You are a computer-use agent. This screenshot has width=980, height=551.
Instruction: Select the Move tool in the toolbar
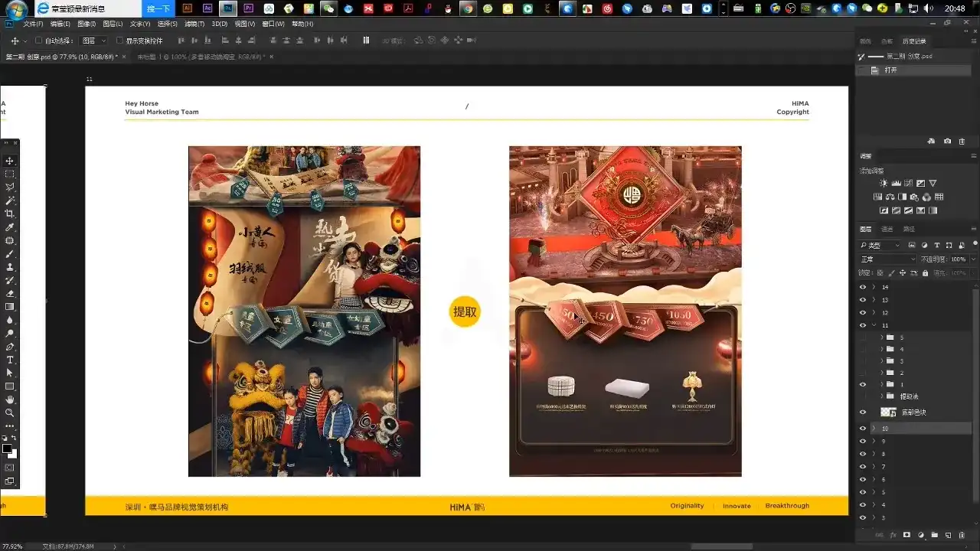point(8,161)
